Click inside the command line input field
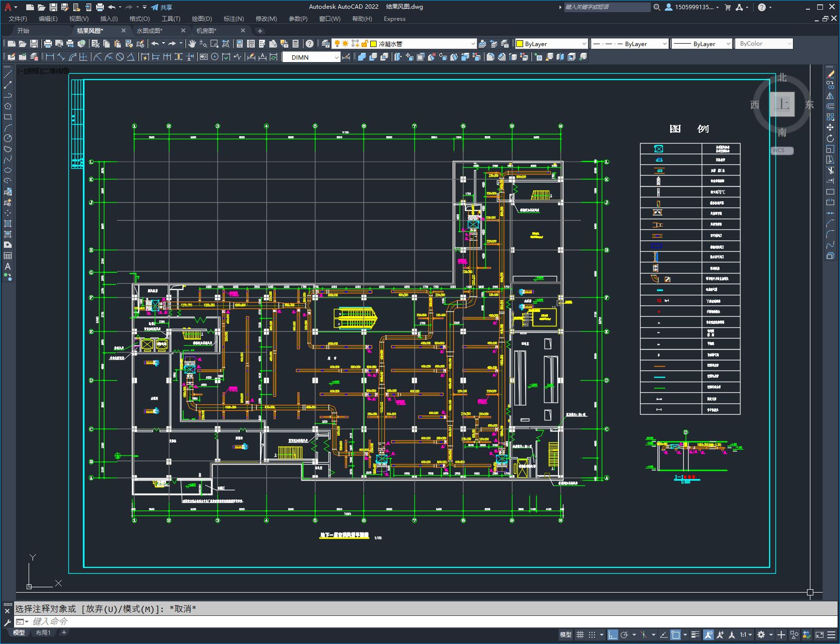 pos(427,621)
